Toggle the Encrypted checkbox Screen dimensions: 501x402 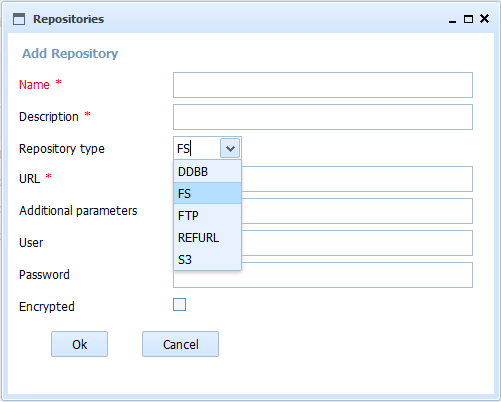[x=179, y=305]
